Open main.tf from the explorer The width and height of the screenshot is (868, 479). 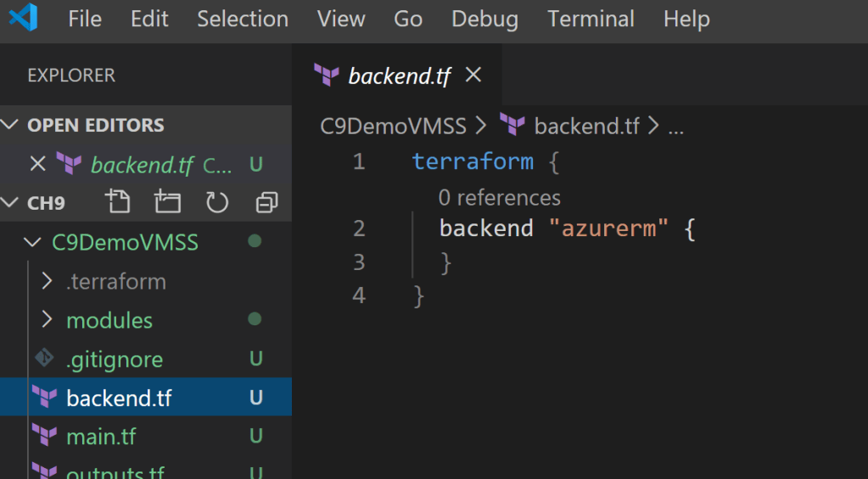click(101, 437)
